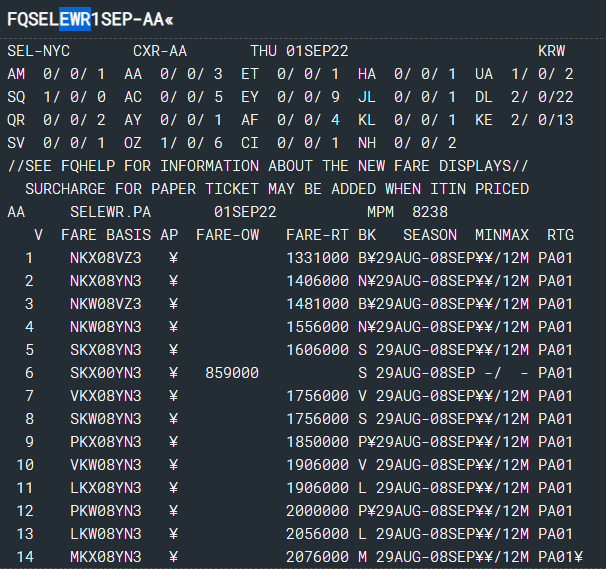Image resolution: width=606 pixels, height=569 pixels.
Task: Click the round-trip fare 1481000
Action: 317,304
